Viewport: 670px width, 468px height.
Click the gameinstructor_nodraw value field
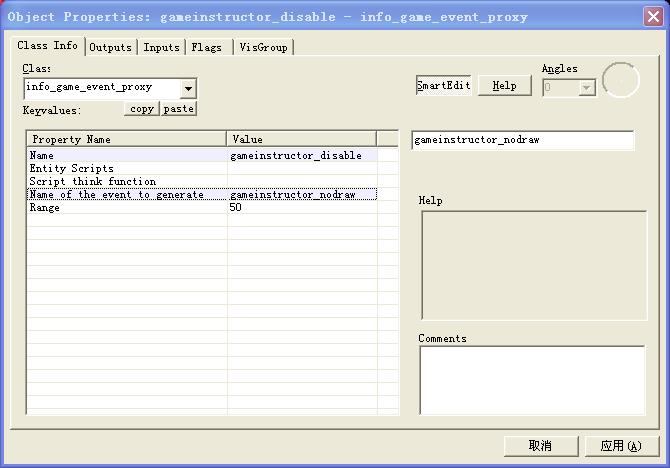tap(523, 140)
